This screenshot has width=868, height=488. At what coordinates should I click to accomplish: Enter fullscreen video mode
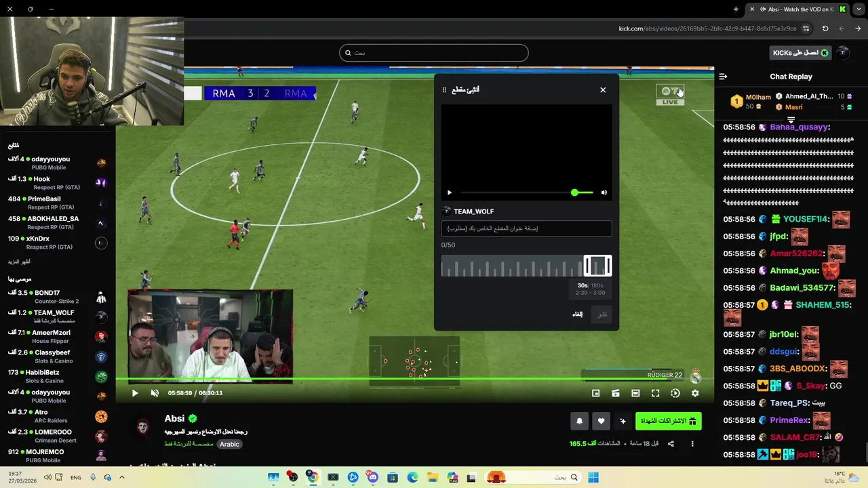(x=655, y=393)
